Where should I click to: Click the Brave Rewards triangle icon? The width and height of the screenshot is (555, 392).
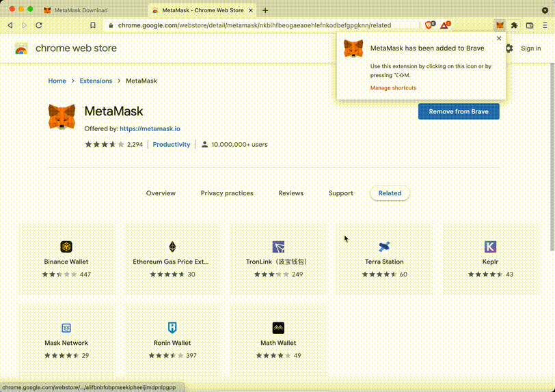coord(445,25)
